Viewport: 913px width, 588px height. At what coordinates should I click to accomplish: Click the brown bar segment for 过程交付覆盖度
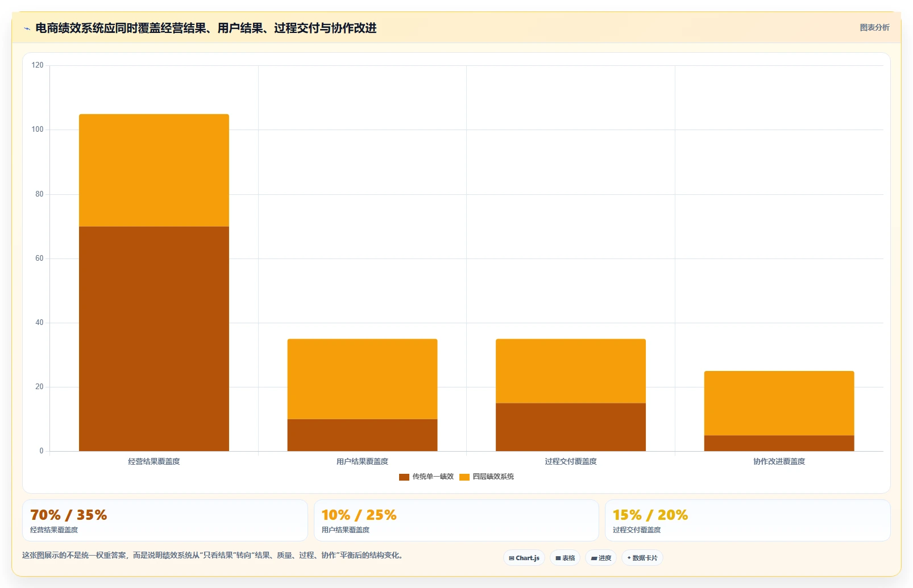[571, 427]
